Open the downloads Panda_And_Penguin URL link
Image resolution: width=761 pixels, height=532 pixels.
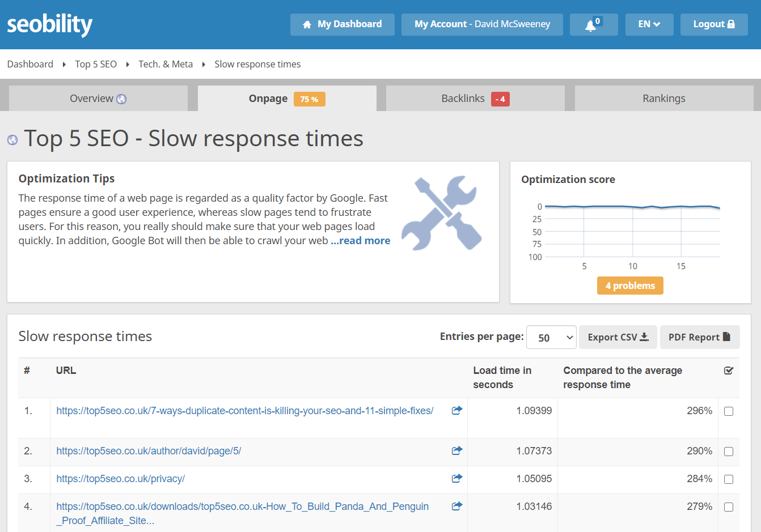tap(242, 513)
